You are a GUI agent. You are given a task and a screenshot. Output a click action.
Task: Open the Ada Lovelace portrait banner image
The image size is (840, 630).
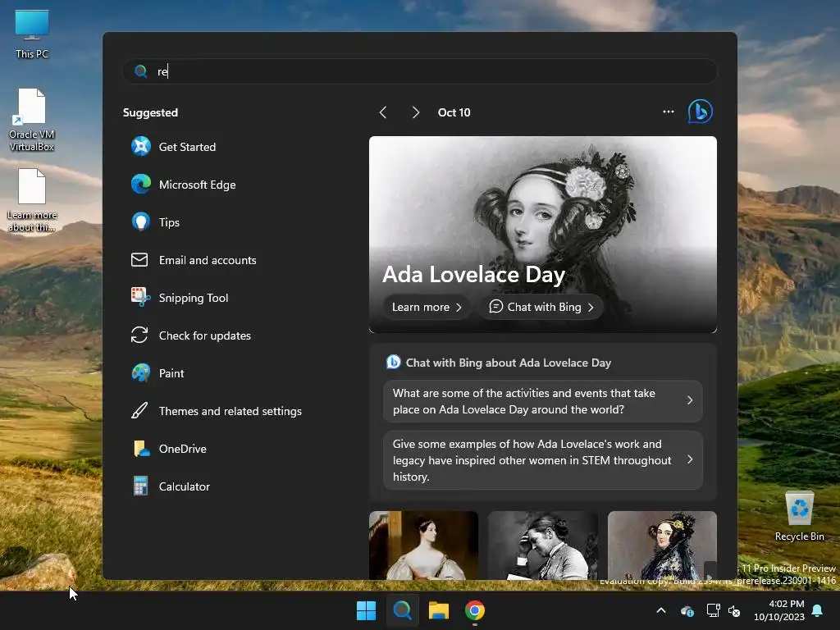(x=543, y=235)
